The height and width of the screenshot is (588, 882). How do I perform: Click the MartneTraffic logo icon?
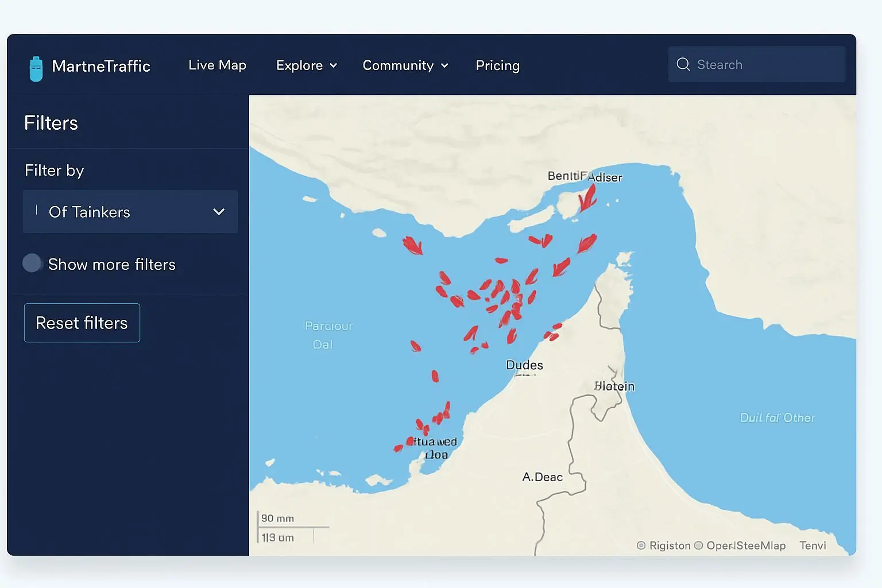pos(36,69)
